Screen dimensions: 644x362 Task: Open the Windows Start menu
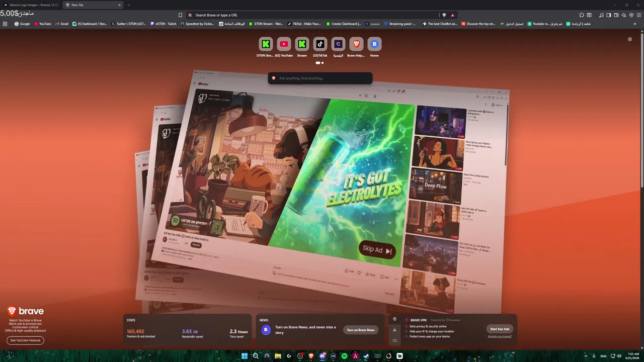245,356
